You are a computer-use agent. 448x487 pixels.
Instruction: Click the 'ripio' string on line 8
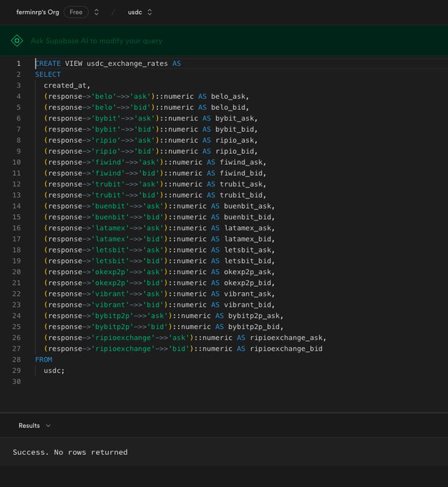click(106, 141)
